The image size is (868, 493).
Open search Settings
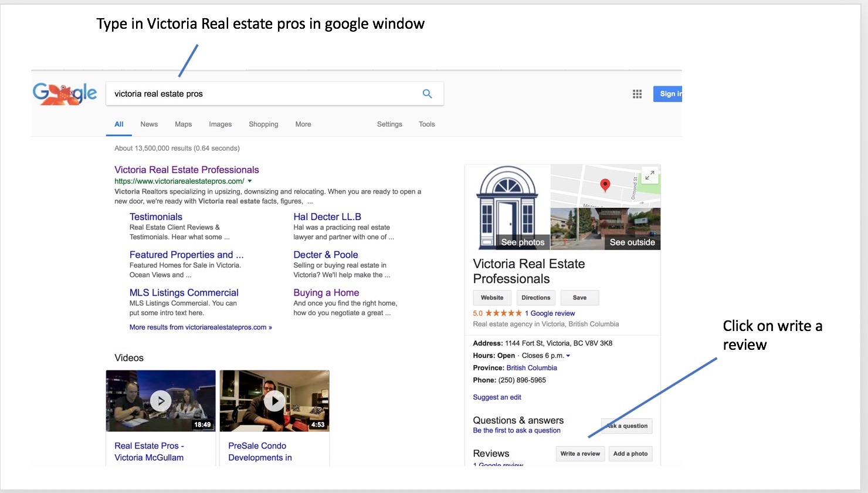[x=389, y=124]
